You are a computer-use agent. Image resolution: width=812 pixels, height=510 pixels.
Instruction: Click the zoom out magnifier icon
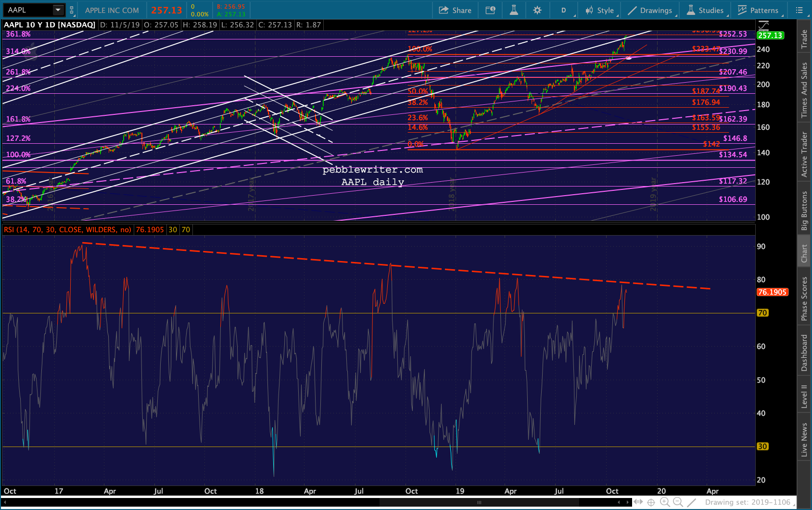(678, 502)
